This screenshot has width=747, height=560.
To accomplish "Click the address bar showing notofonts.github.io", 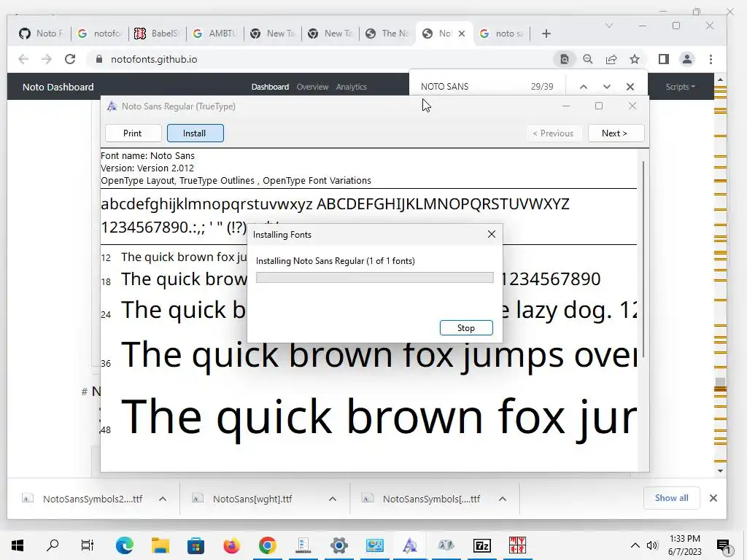I will 320,59.
